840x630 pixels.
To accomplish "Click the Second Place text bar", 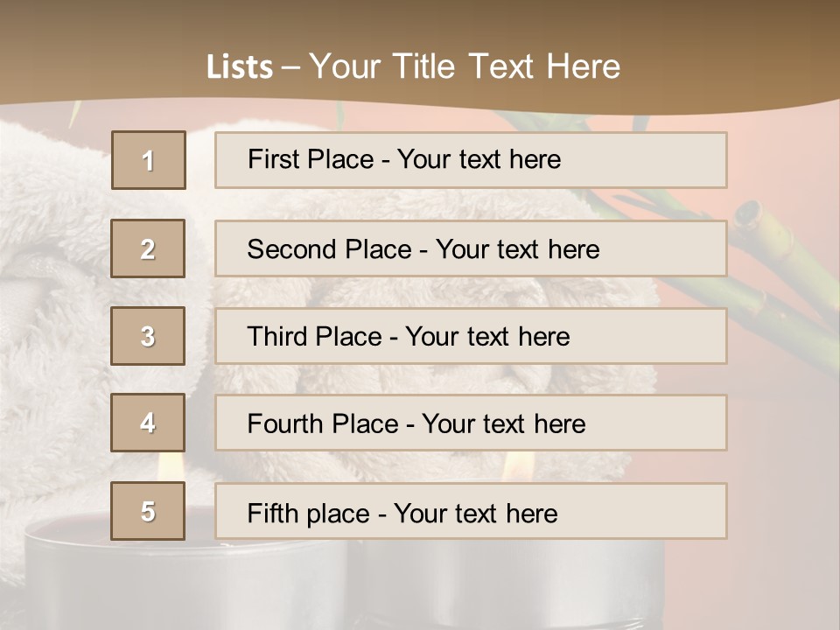I will pos(471,248).
